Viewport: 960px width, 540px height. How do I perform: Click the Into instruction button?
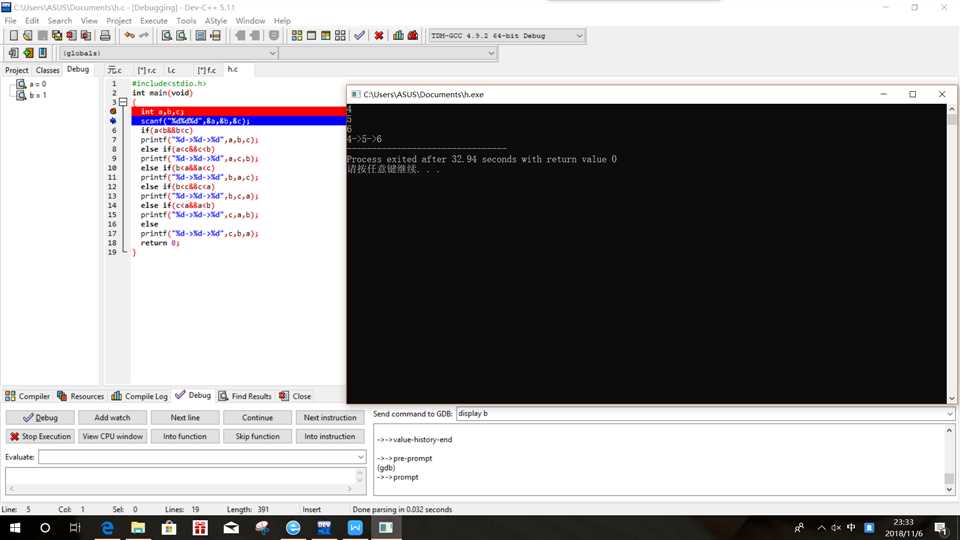330,437
